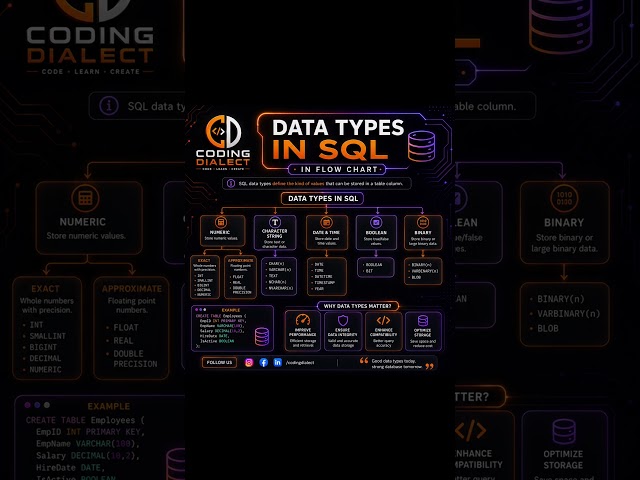Click the database icon inside the sharp Example box
The height and width of the screenshot is (480, 640).
[262, 337]
